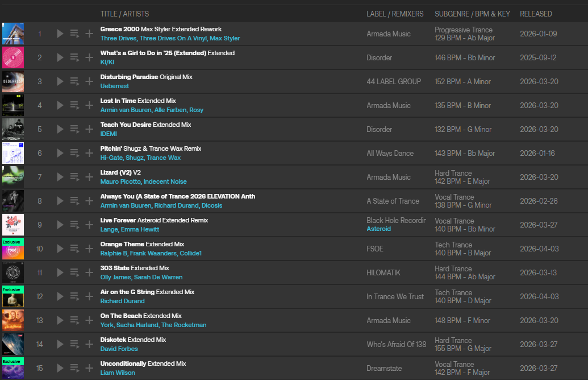
Task: Add Live Forever to a playlist
Action: 89,225
